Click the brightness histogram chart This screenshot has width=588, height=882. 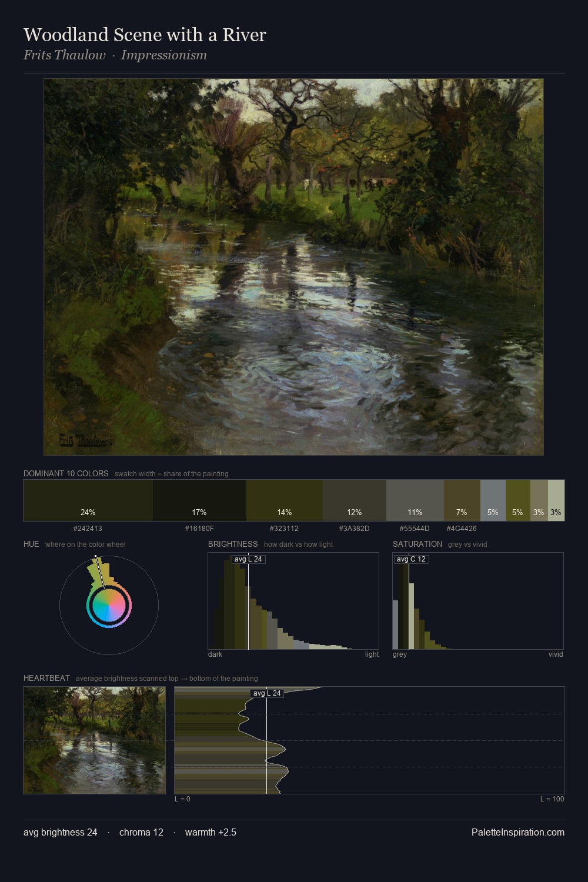point(293,601)
